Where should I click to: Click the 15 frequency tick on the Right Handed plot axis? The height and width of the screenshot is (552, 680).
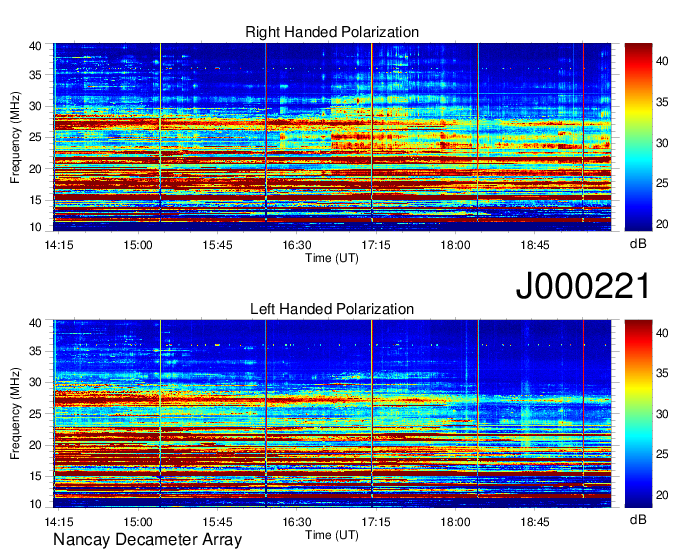pos(35,200)
